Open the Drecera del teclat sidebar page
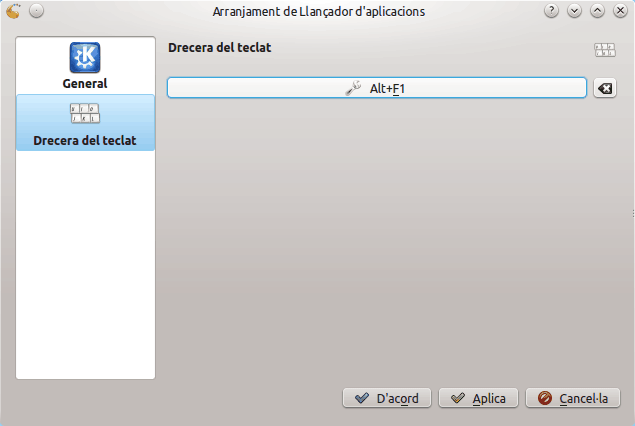Viewport: 635px width, 426px height. click(x=85, y=123)
